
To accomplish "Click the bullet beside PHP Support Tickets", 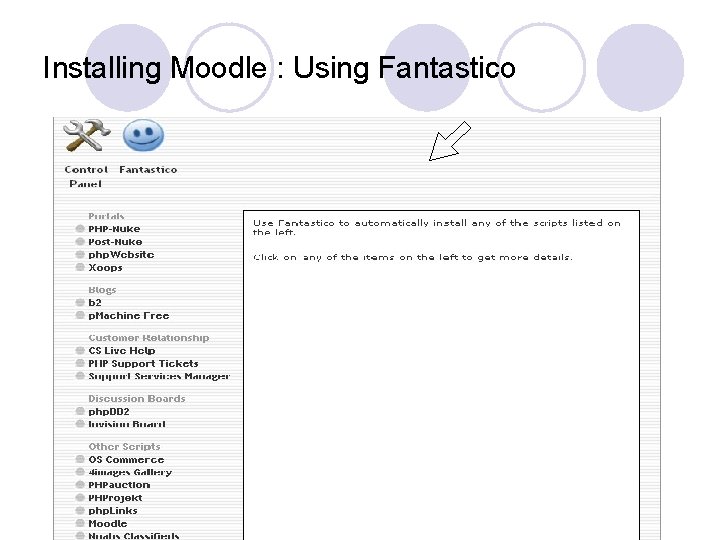I will click(80, 363).
